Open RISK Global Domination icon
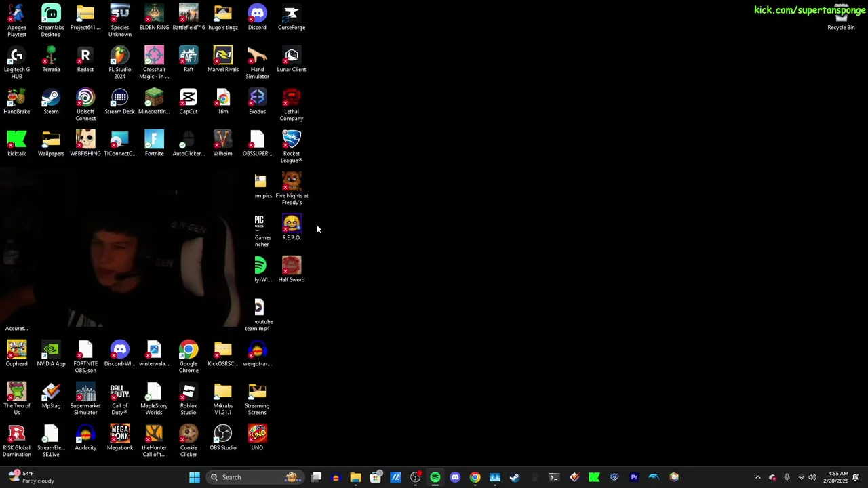The width and height of the screenshot is (868, 488). [x=17, y=441]
